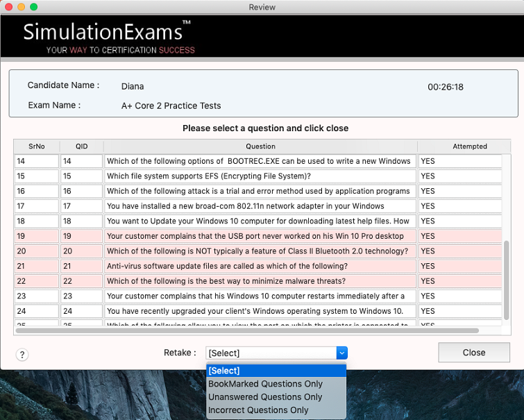
Task: Choose BookMarked Questions Only option
Action: pos(276,383)
